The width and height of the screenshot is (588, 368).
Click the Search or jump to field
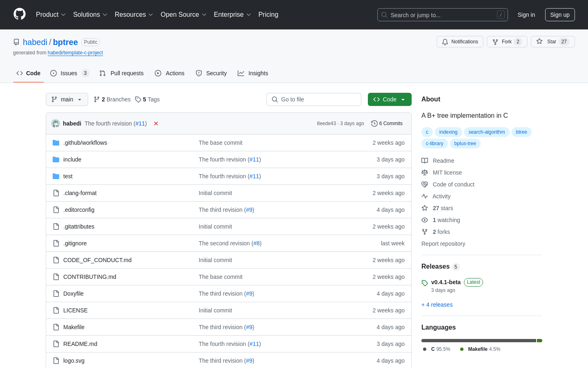[443, 15]
